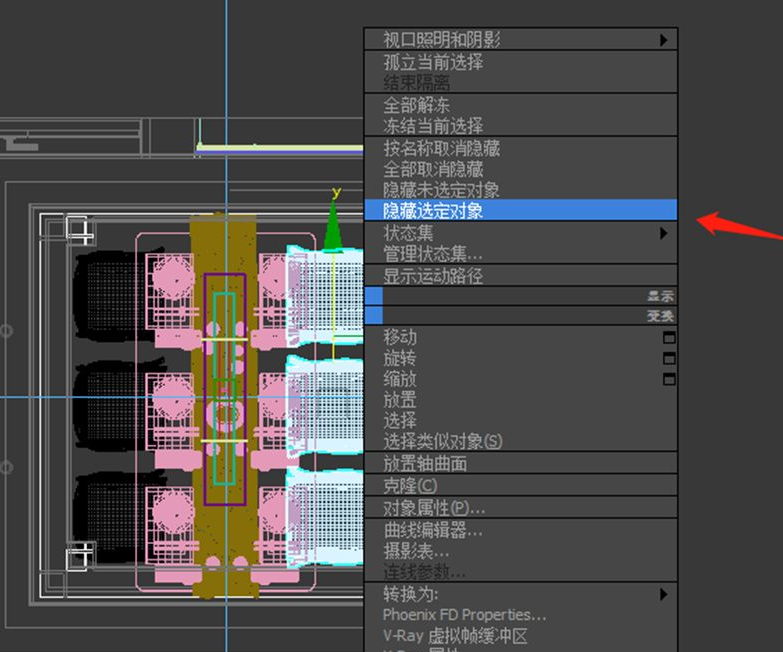
Task: Expand the 转换为: submenu
Action: tap(521, 594)
